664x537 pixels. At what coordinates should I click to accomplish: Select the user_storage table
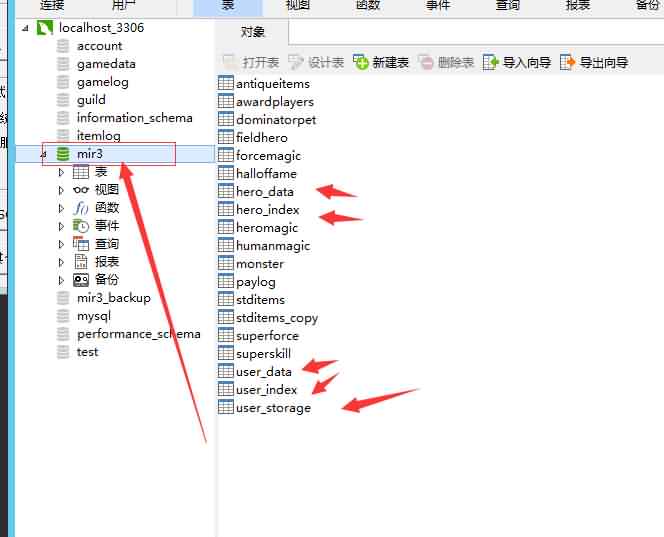click(x=273, y=408)
